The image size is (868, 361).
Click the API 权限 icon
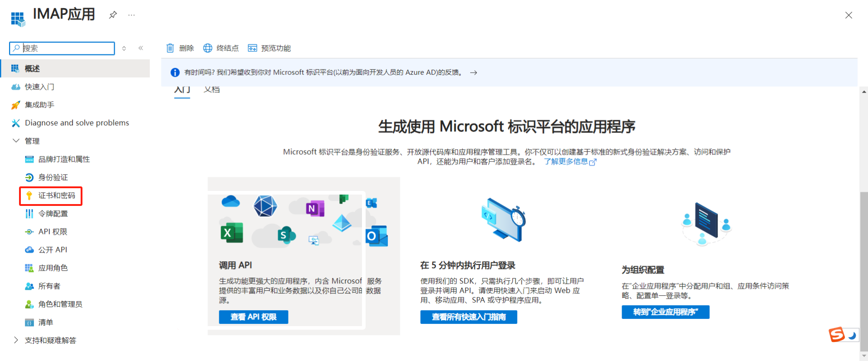(x=29, y=232)
